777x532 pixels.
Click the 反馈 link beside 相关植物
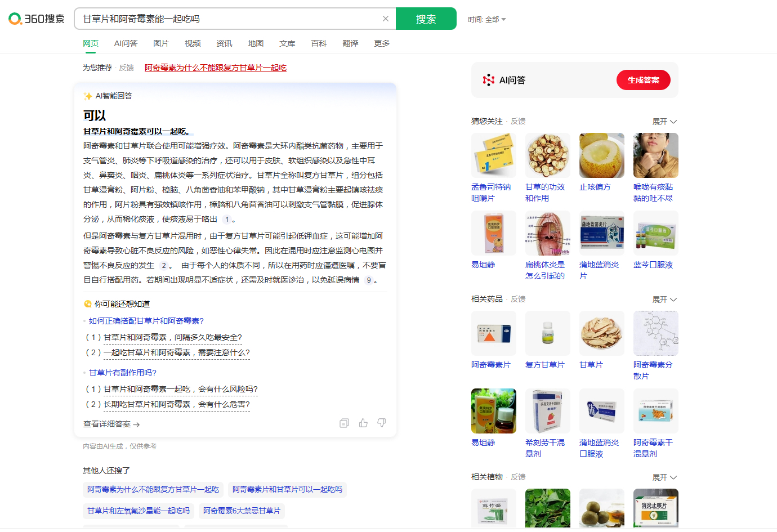click(x=518, y=477)
